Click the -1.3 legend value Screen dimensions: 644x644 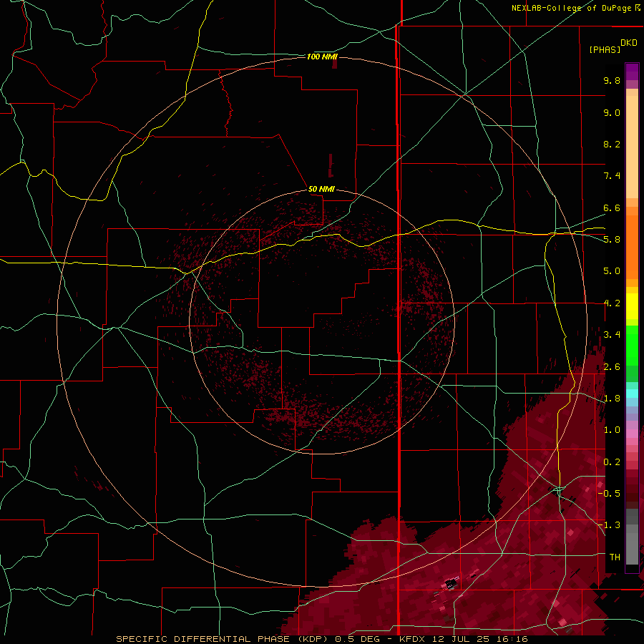[x=609, y=525]
